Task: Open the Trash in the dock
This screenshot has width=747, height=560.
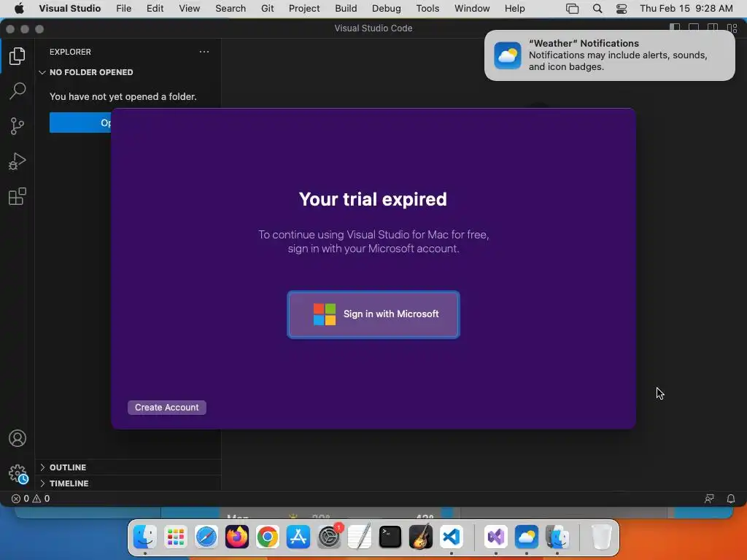Action: (602, 537)
